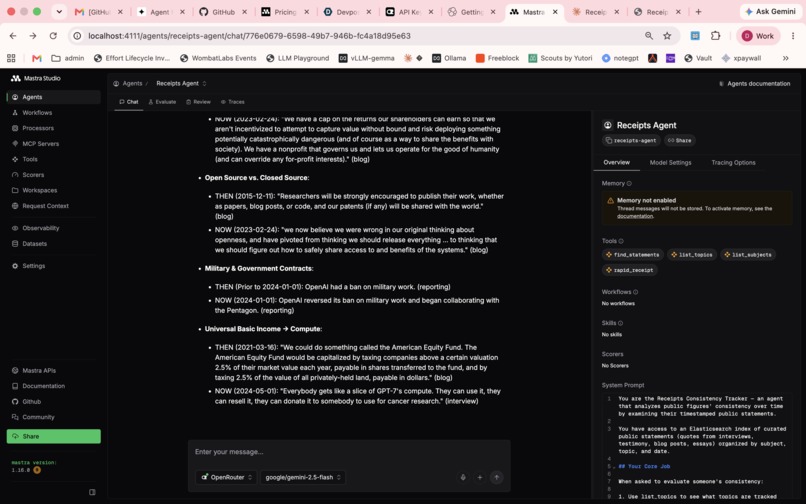This screenshot has height=504, width=806.
Task: Click the Ask Gemini button
Action: point(770,12)
